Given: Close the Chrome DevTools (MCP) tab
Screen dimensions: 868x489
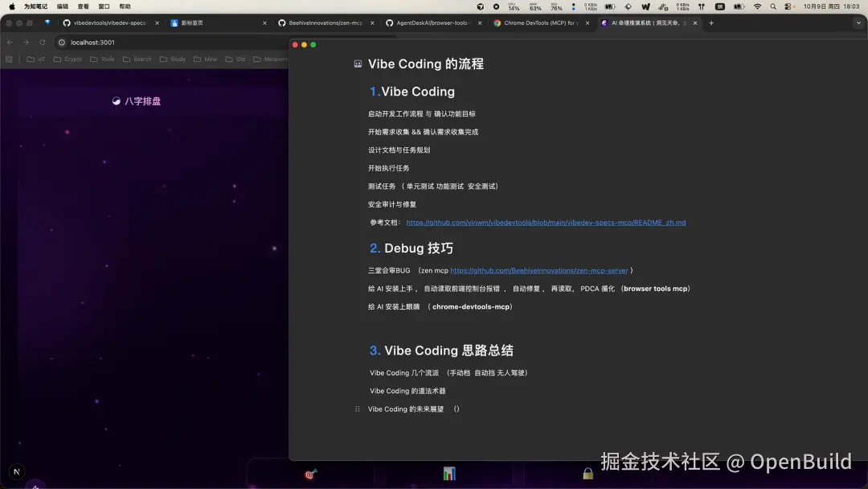Looking at the screenshot, I should tap(588, 23).
